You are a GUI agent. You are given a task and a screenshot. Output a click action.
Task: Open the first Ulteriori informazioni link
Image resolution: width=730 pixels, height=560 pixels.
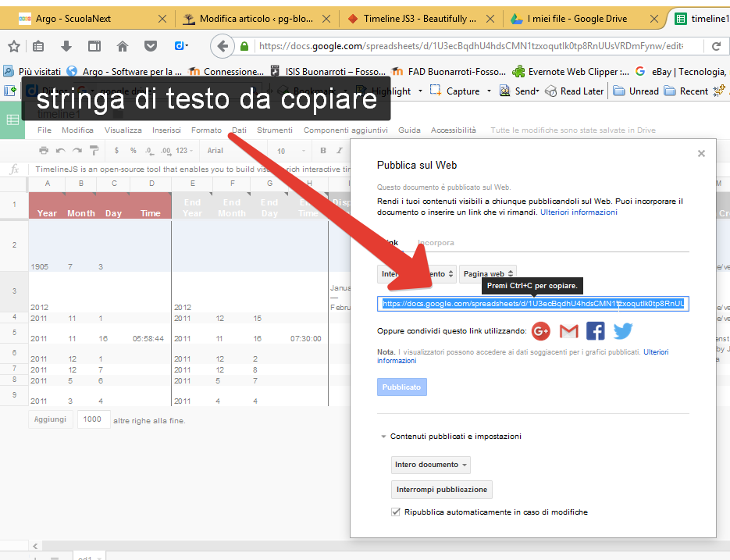click(579, 212)
